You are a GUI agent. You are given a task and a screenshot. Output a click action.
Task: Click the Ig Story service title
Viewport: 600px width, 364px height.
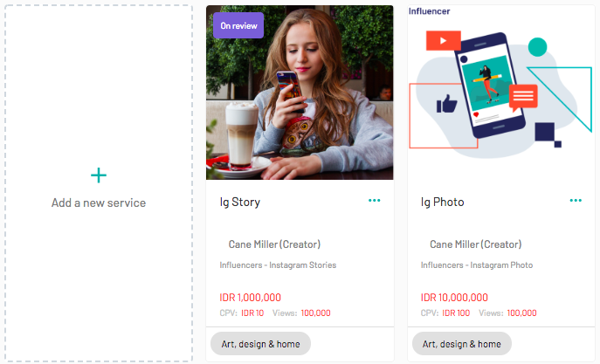[x=240, y=202]
